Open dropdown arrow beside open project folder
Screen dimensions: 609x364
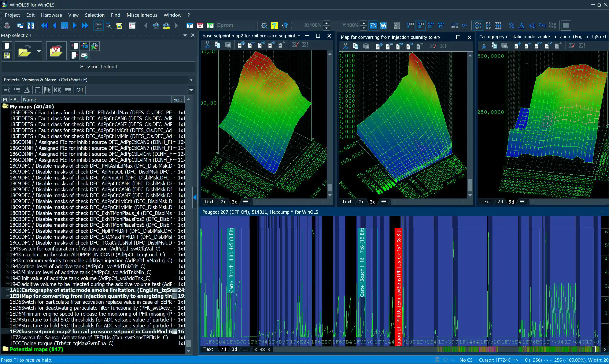[x=38, y=51]
